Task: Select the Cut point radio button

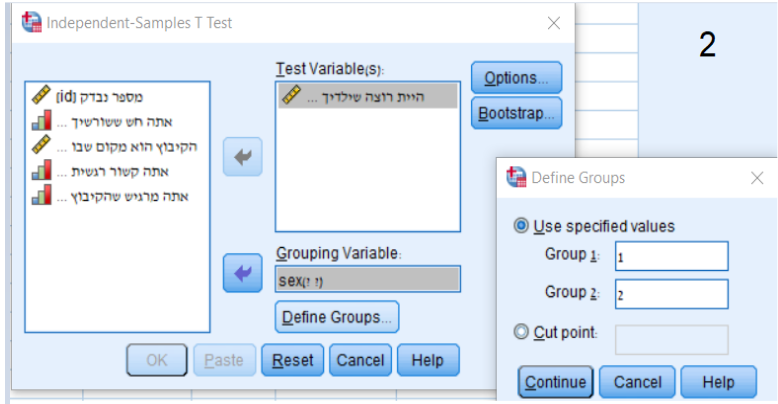Action: click(x=521, y=332)
